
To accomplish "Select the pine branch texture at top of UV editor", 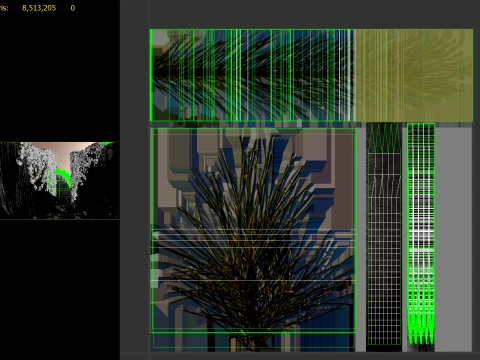I will (252, 75).
